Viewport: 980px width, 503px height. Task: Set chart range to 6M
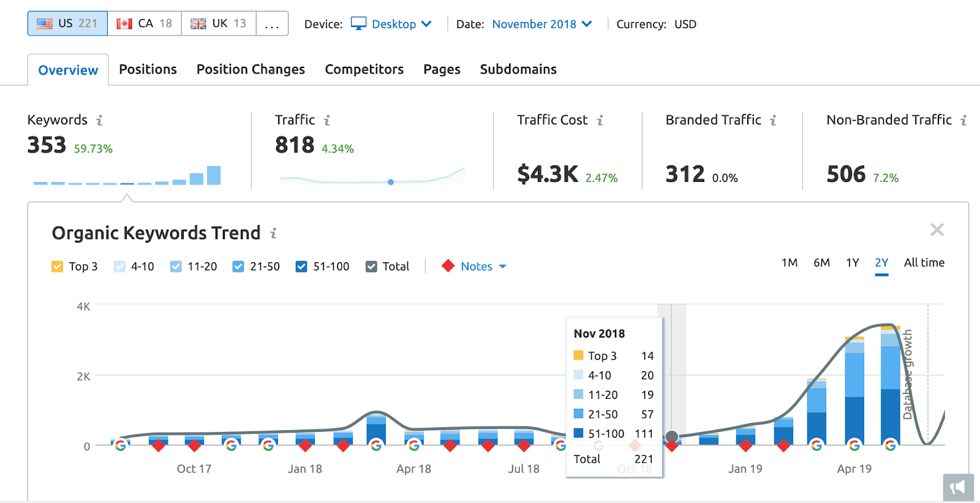pos(821,263)
